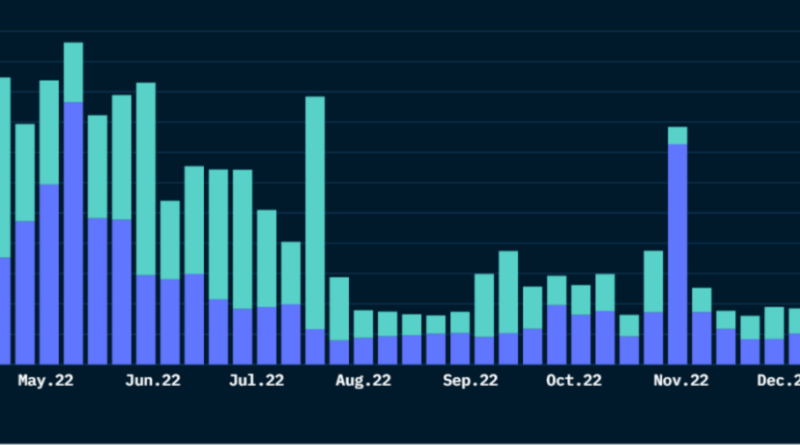Image resolution: width=800 pixels, height=445 pixels.
Task: Click the May.22 axis label
Action: (x=47, y=380)
